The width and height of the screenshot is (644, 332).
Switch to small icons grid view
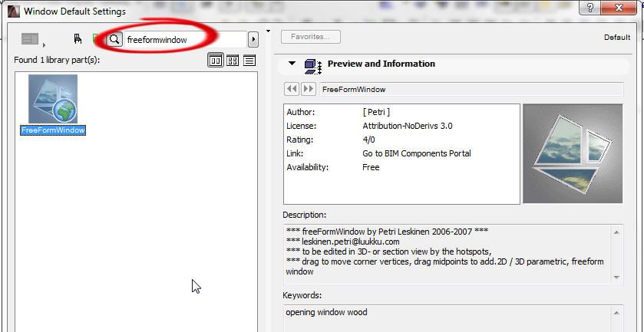233,61
